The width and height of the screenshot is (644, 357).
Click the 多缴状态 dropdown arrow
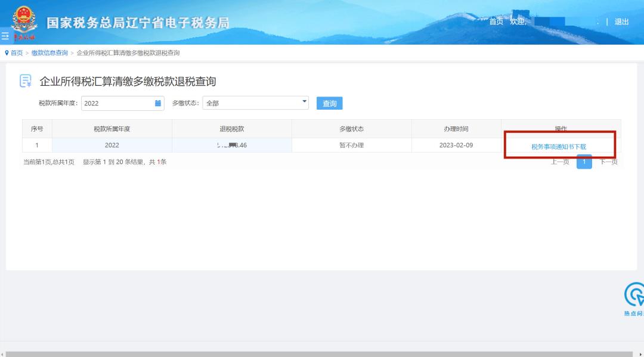pos(304,102)
